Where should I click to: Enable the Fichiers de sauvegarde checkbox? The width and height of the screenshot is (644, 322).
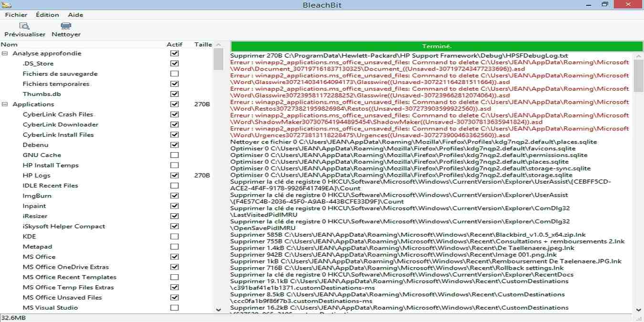(x=175, y=73)
